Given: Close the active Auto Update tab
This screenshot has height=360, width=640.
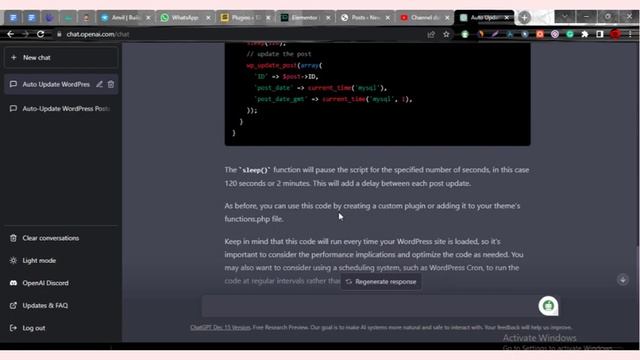Looking at the screenshot, I should pyautogui.click(x=507, y=18).
